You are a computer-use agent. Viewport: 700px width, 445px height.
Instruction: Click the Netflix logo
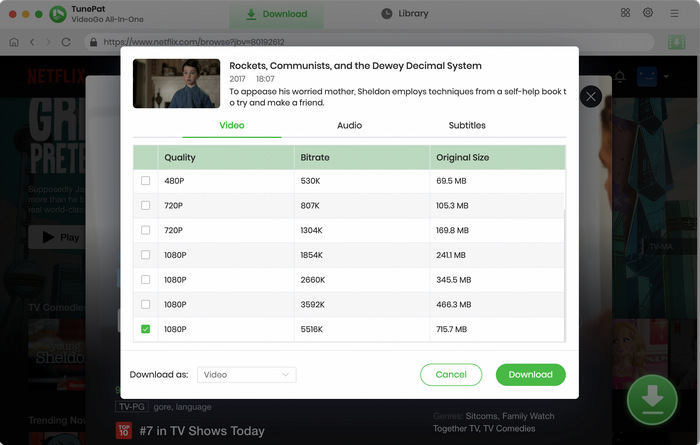pyautogui.click(x=57, y=77)
